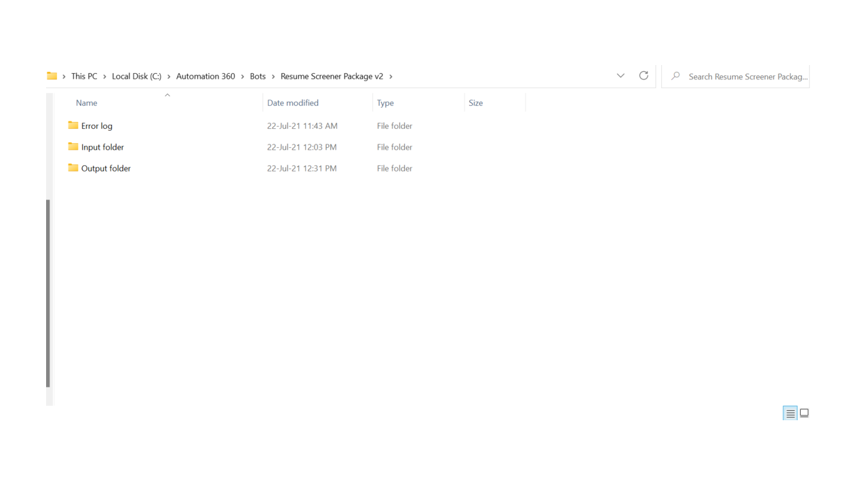
Task: Switch to details view layout
Action: coord(790,413)
